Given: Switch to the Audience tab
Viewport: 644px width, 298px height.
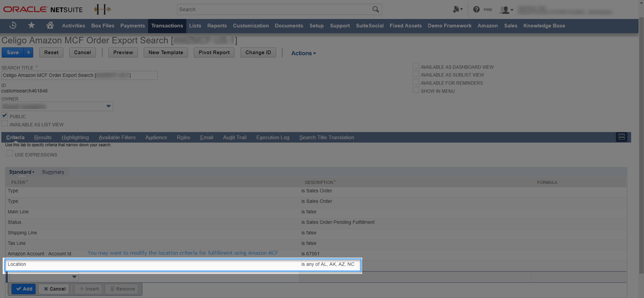Looking at the screenshot, I should (x=156, y=137).
